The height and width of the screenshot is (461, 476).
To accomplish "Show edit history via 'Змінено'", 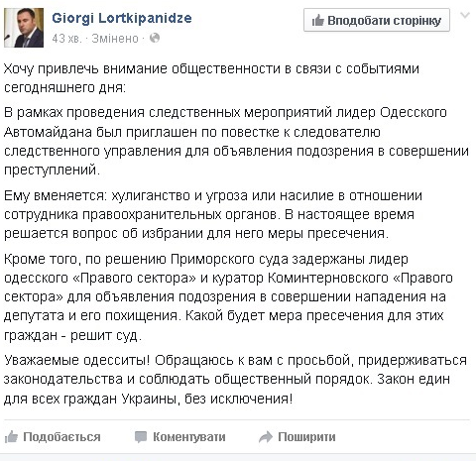I will [115, 39].
